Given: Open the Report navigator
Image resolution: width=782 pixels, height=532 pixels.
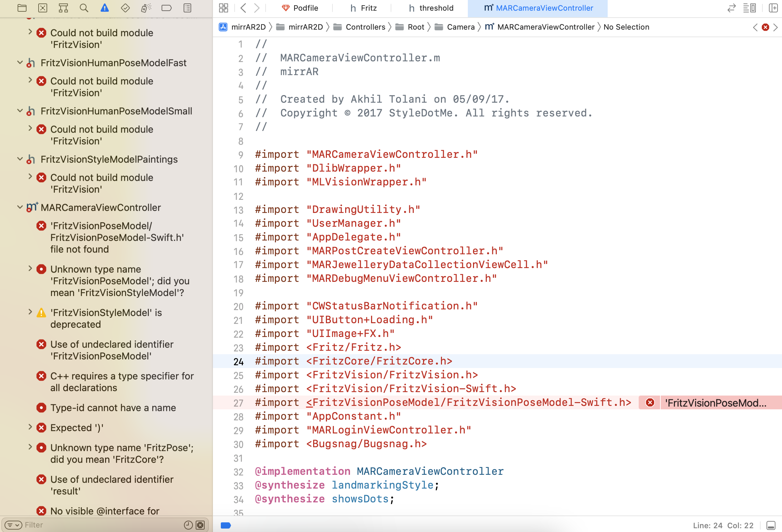Looking at the screenshot, I should pos(187,8).
